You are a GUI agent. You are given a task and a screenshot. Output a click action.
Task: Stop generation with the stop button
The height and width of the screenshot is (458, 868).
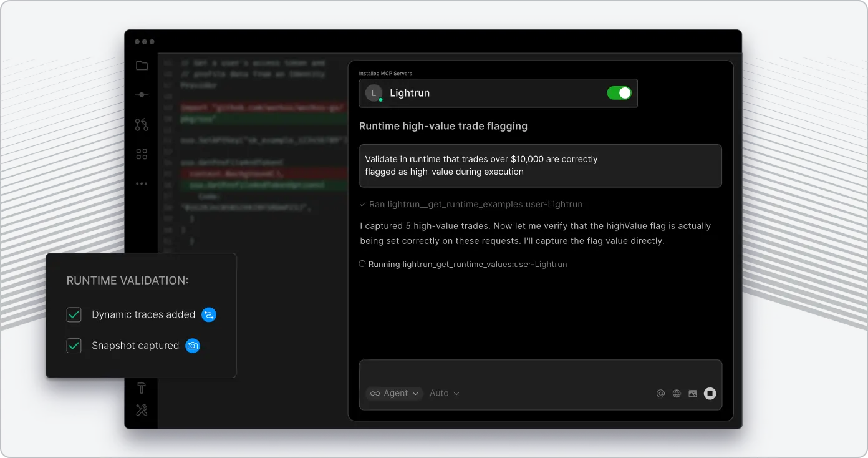pyautogui.click(x=710, y=393)
